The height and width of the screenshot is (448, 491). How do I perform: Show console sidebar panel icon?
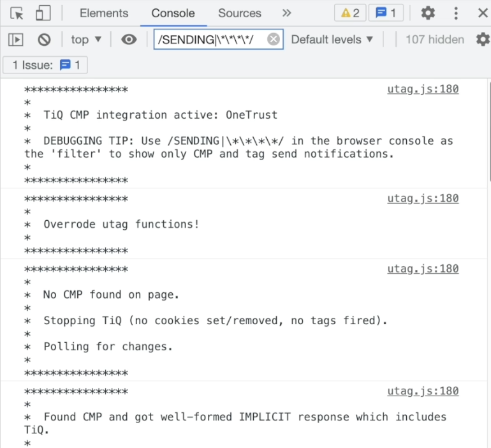pos(16,40)
